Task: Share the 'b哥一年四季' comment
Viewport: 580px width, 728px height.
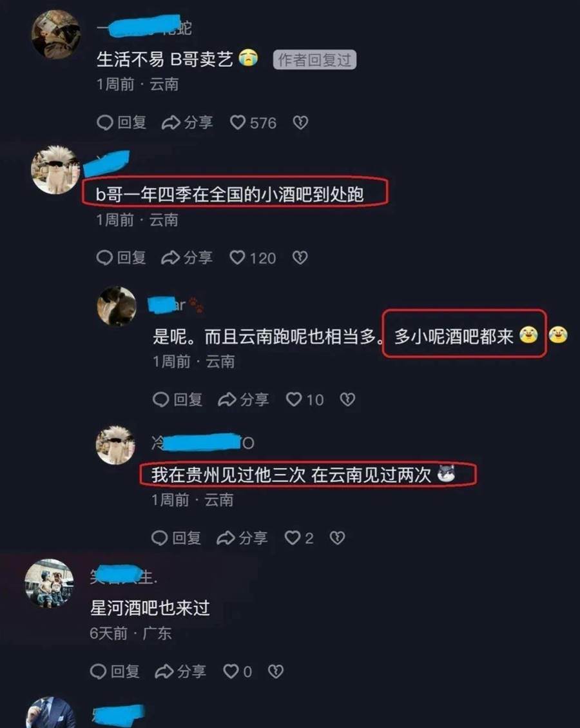Action: (x=186, y=258)
